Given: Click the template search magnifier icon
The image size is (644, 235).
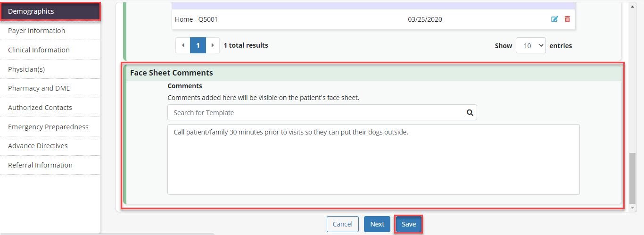Looking at the screenshot, I should tap(470, 113).
